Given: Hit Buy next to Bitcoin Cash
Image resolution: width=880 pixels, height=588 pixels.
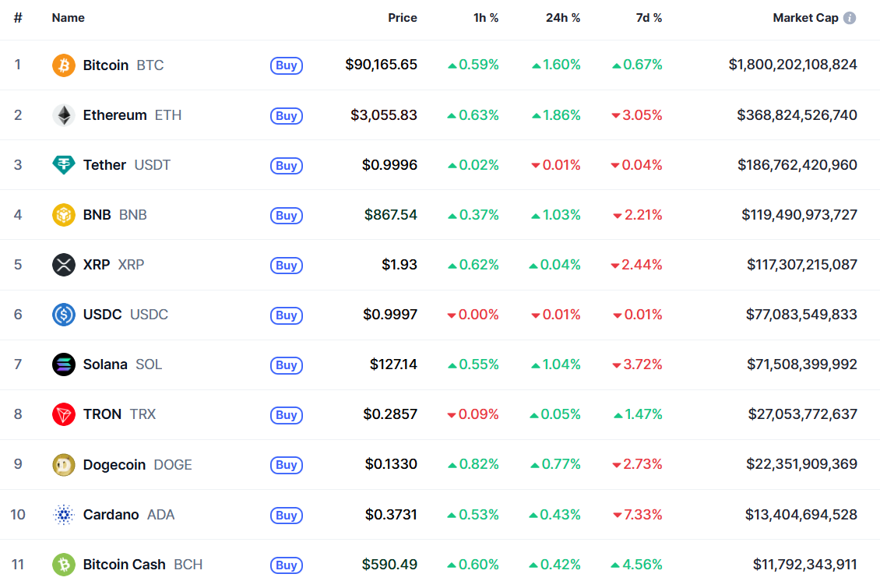Looking at the screenshot, I should (287, 565).
